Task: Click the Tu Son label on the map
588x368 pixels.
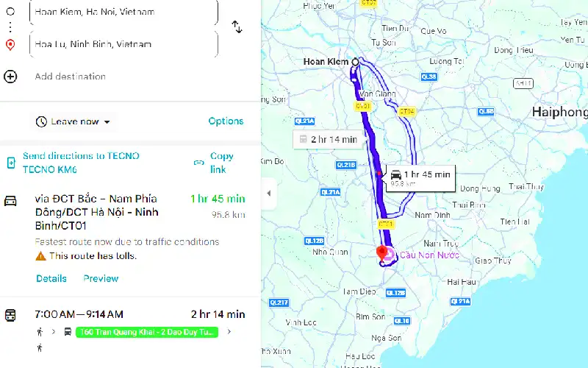Action: click(384, 43)
